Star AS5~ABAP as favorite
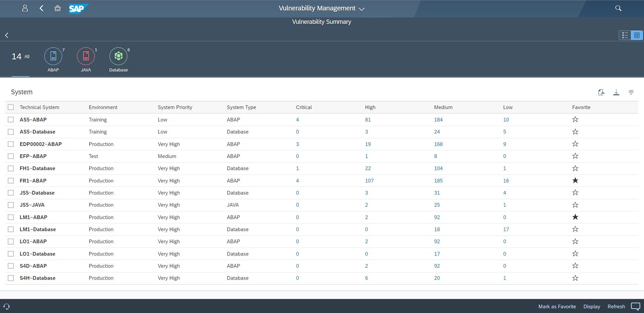This screenshot has width=644, height=313. [x=575, y=119]
